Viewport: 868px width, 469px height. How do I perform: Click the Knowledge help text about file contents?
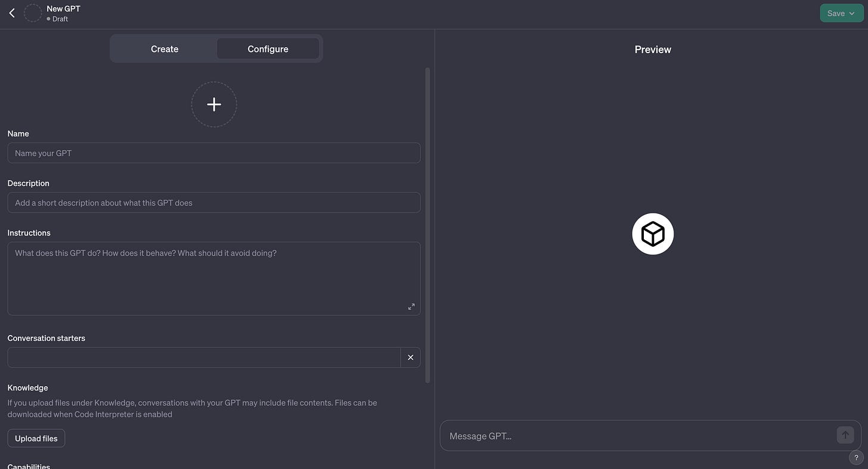point(193,408)
